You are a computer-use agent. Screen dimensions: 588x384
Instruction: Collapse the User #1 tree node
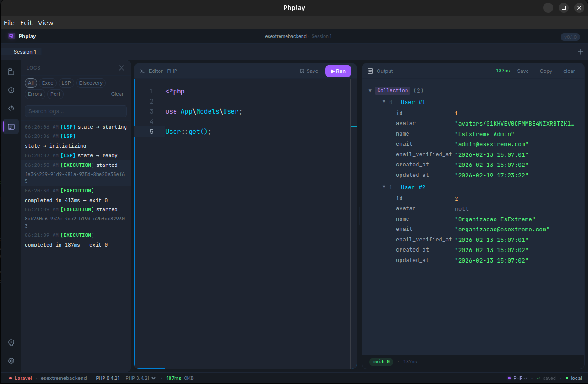click(384, 102)
